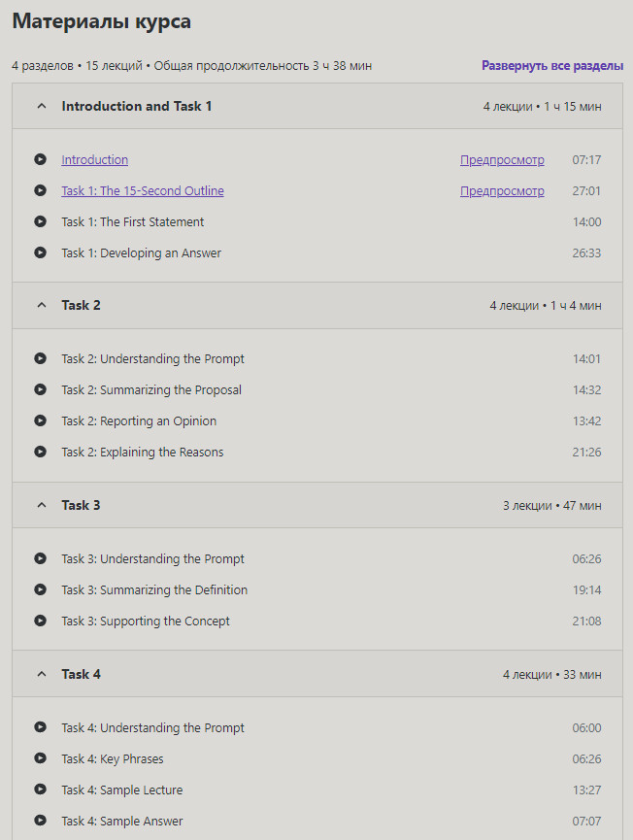This screenshot has width=633, height=840.
Task: Click play icon for Task 1: The First Statement
Action: tap(40, 221)
